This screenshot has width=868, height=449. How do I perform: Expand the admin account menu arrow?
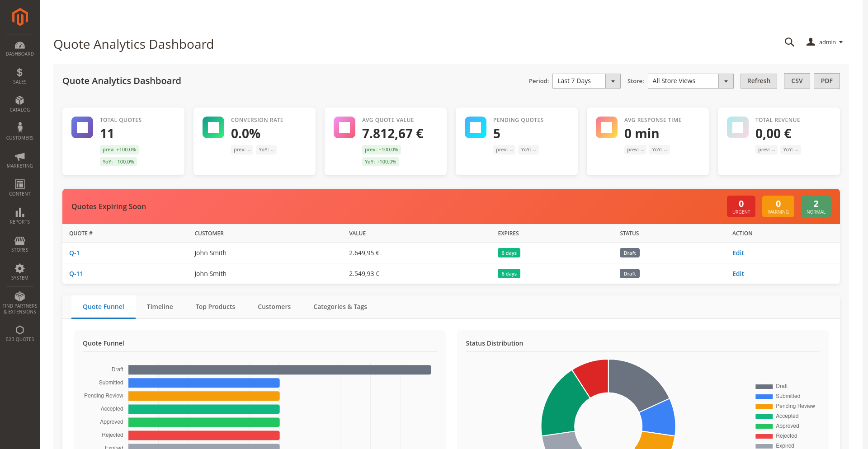(841, 42)
